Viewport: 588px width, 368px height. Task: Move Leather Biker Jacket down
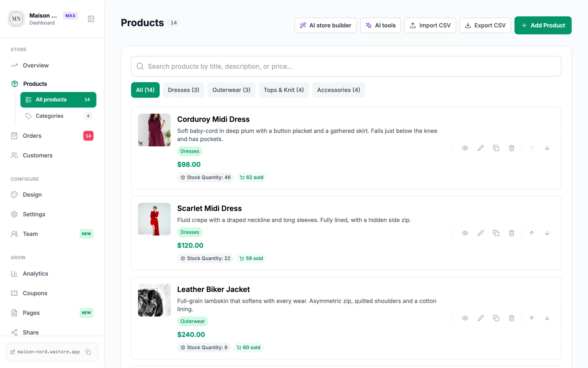(x=547, y=318)
